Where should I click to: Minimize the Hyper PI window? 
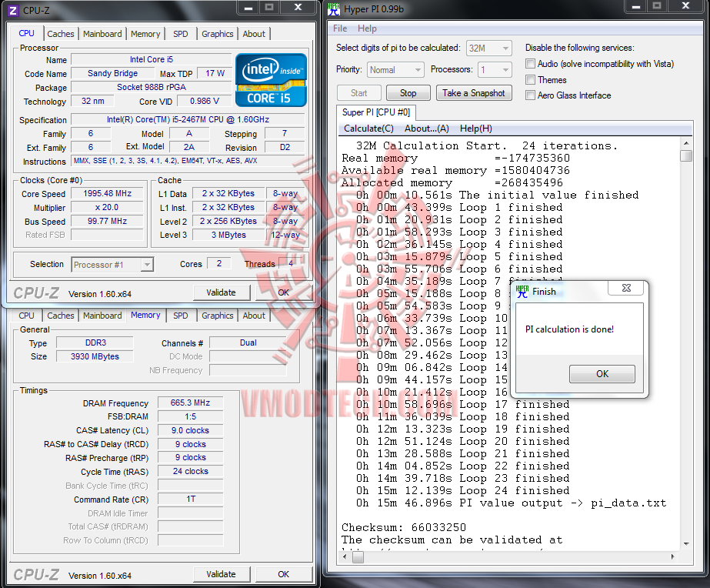coord(635,6)
